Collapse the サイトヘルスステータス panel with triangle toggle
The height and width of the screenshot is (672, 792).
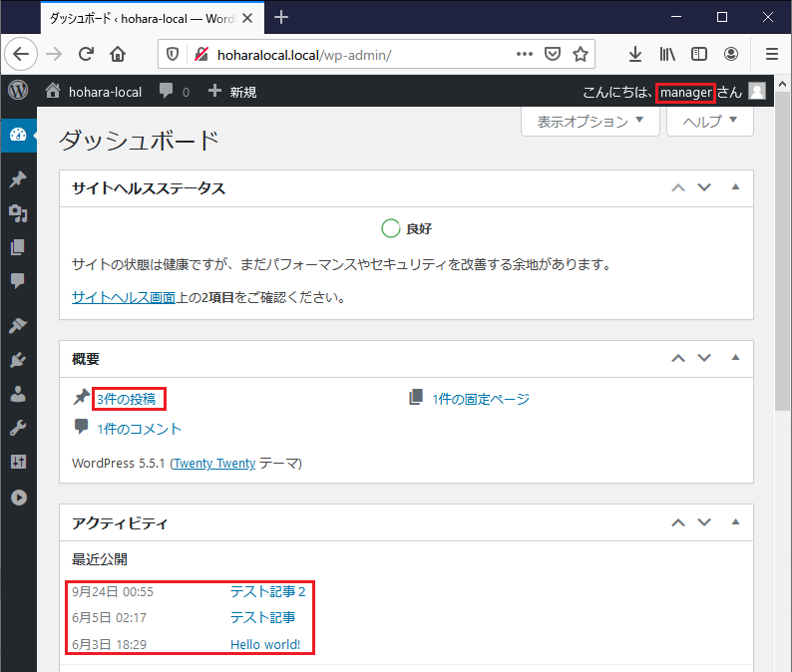coord(736,187)
